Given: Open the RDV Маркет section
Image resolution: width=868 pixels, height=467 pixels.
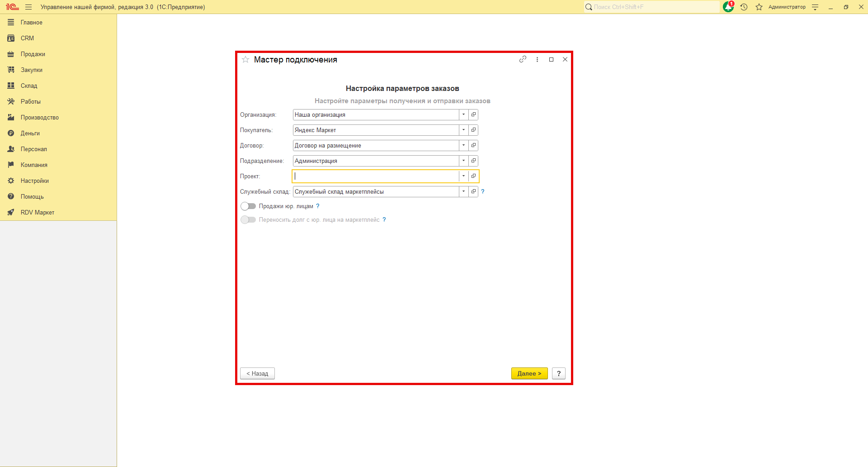Looking at the screenshot, I should pos(58,212).
